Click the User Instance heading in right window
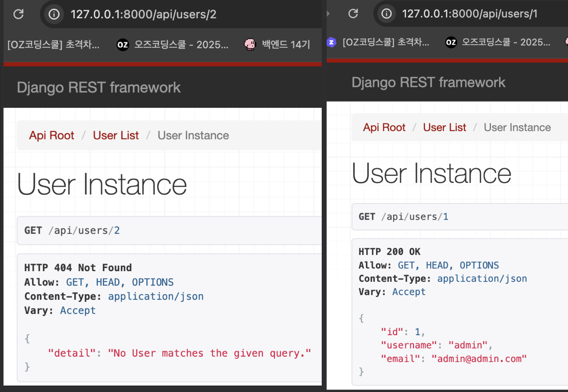The image size is (568, 392). click(431, 173)
